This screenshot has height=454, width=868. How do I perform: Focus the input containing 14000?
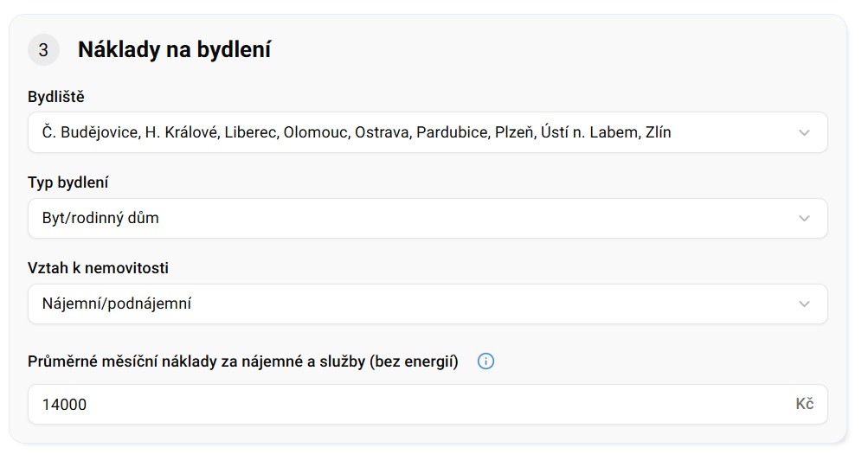coord(407,405)
